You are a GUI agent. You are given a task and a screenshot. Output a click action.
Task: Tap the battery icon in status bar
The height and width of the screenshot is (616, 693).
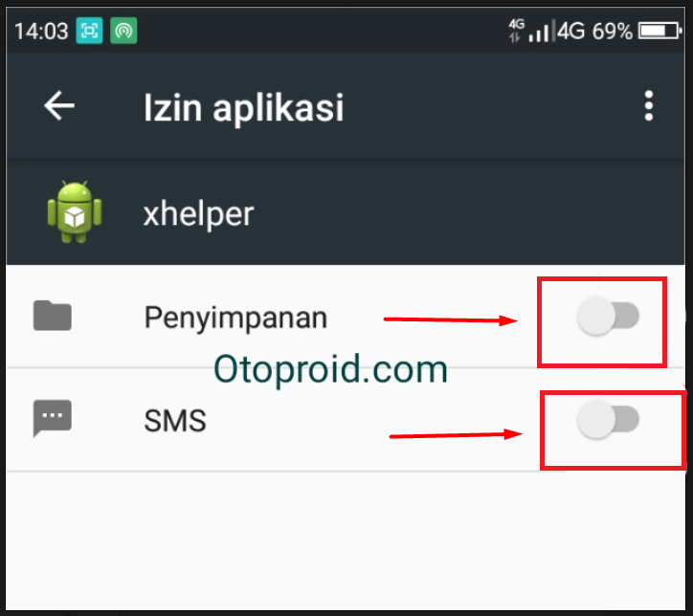659,31
